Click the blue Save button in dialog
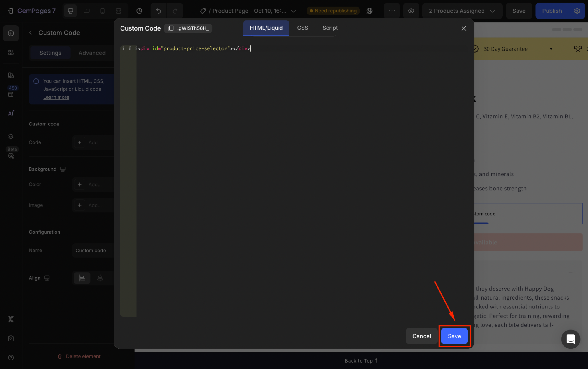 (x=454, y=336)
